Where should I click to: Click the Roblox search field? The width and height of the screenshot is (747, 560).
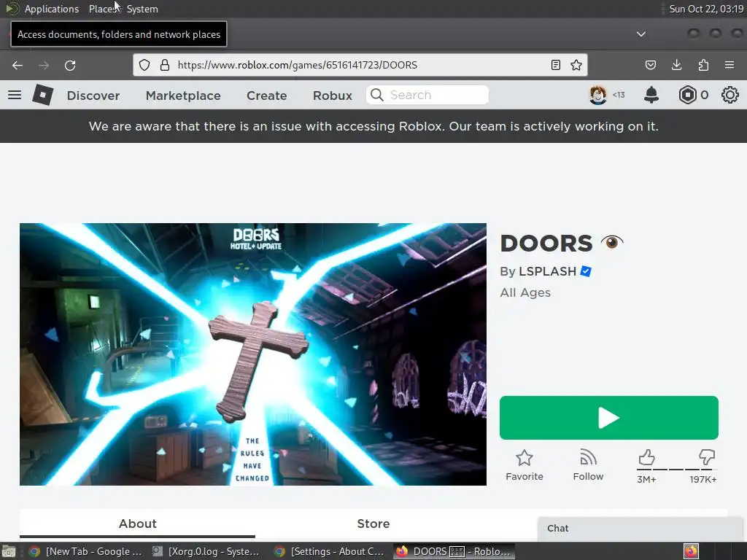click(427, 95)
